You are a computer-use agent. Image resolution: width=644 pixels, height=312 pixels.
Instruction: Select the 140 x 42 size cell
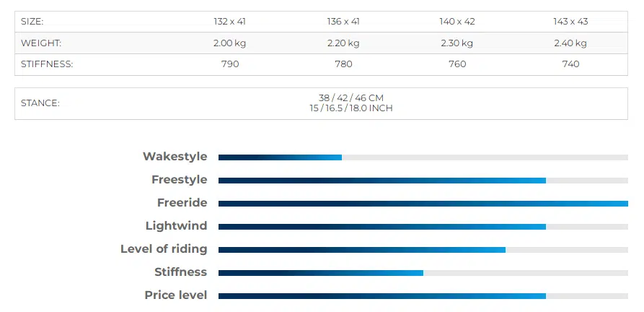(457, 22)
